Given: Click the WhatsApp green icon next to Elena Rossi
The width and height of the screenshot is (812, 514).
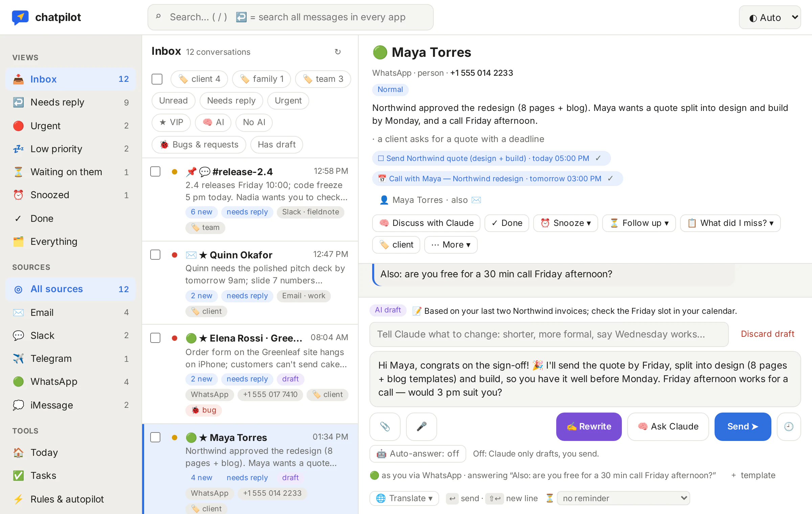Looking at the screenshot, I should 191,338.
